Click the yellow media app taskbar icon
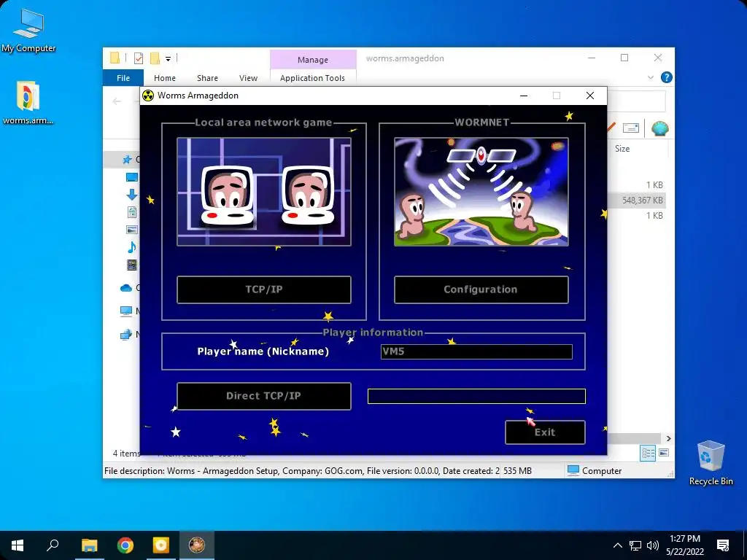The image size is (747, 560). pyautogui.click(x=161, y=545)
